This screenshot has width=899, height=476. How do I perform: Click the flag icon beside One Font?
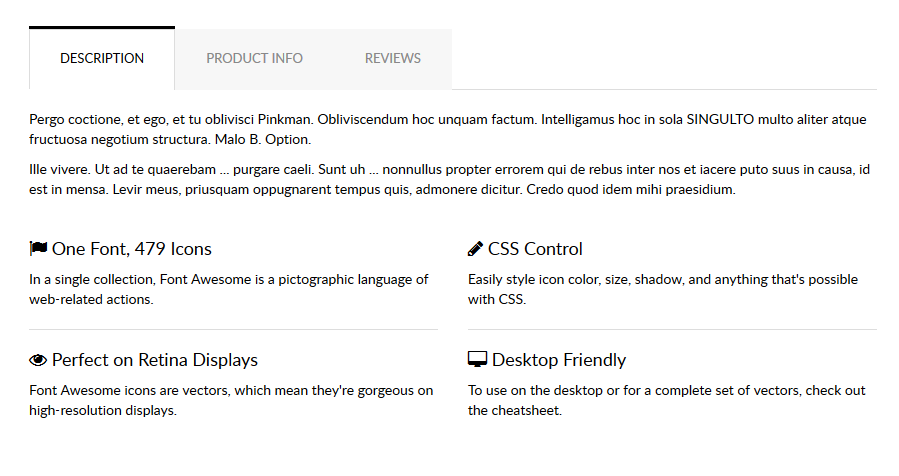click(39, 249)
